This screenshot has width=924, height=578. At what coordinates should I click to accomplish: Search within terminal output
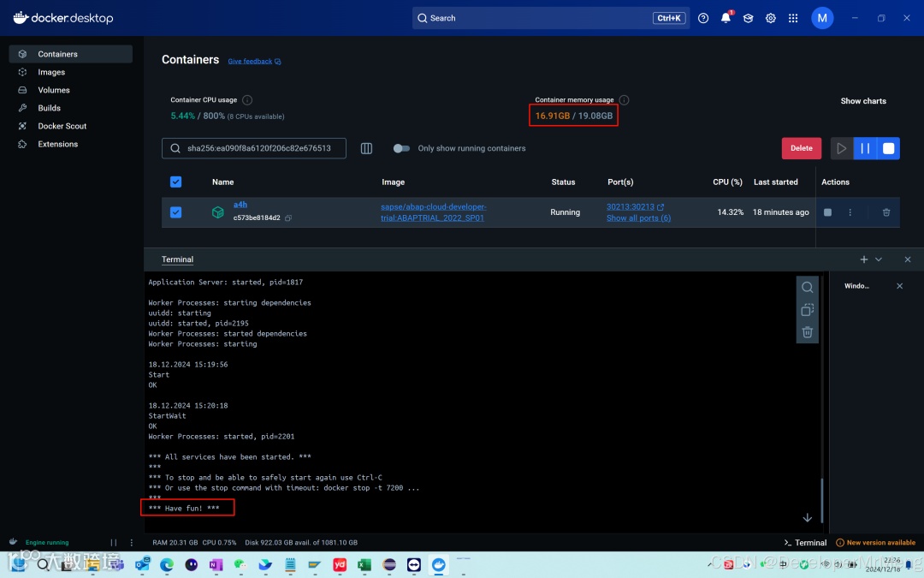808,287
